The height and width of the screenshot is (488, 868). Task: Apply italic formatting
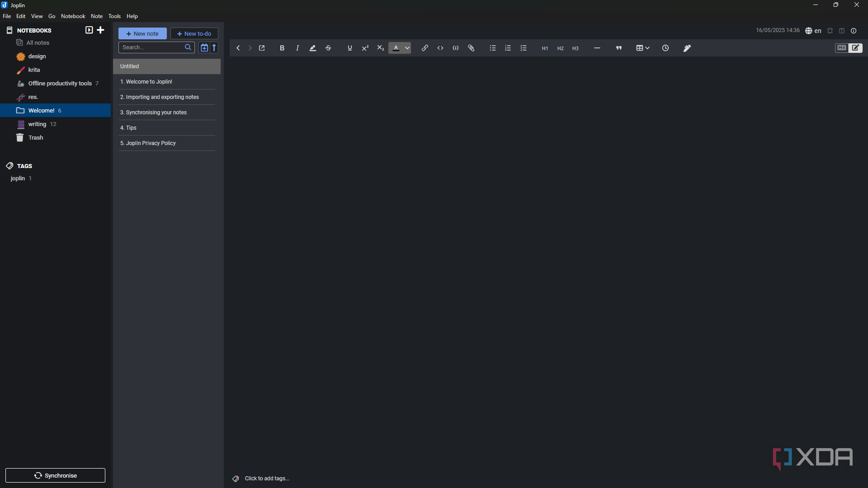point(297,48)
